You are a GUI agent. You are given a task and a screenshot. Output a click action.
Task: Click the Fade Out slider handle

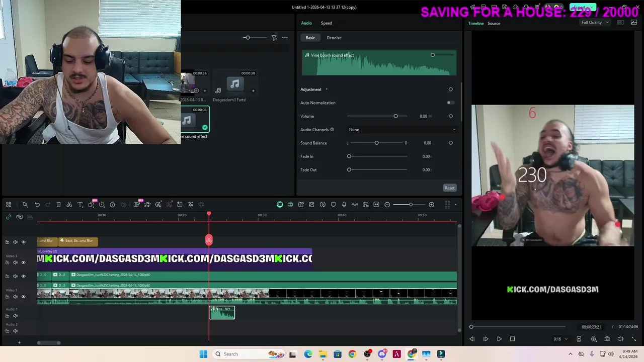click(349, 170)
